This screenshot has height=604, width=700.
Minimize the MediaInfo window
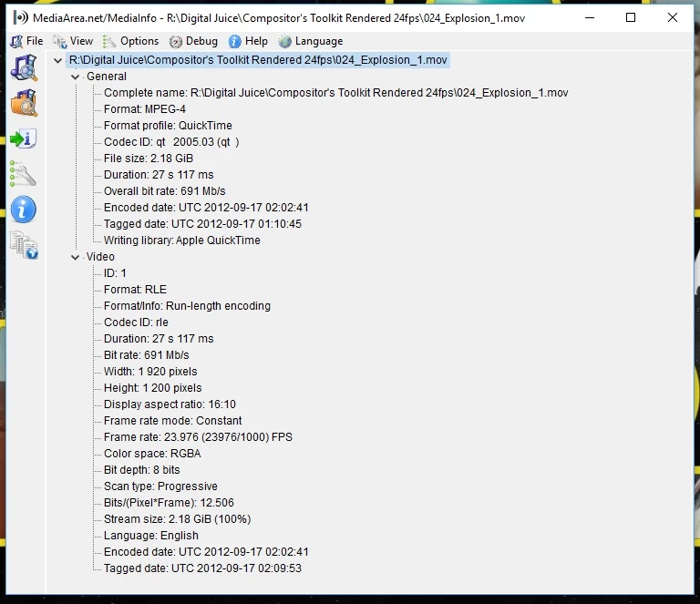(x=590, y=18)
